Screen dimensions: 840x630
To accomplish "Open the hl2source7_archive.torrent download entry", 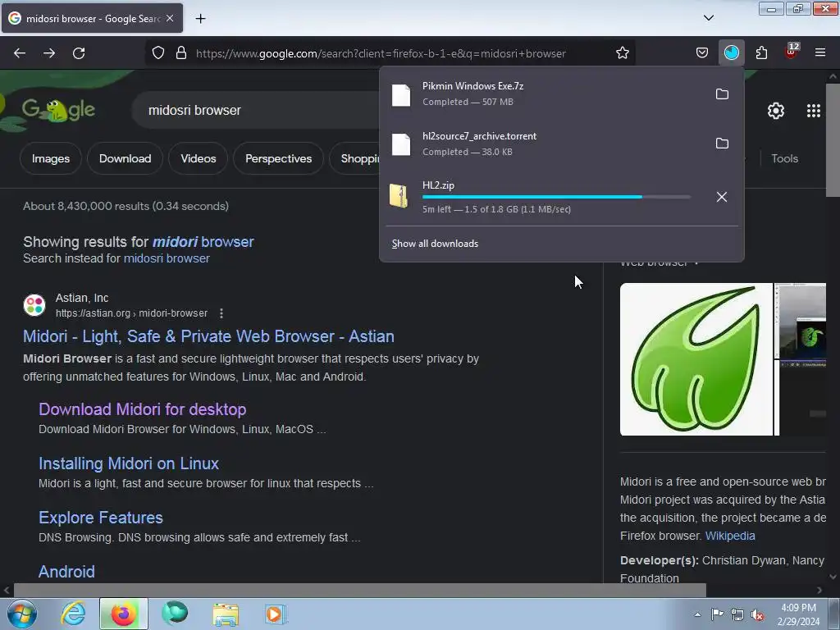I will [546, 144].
